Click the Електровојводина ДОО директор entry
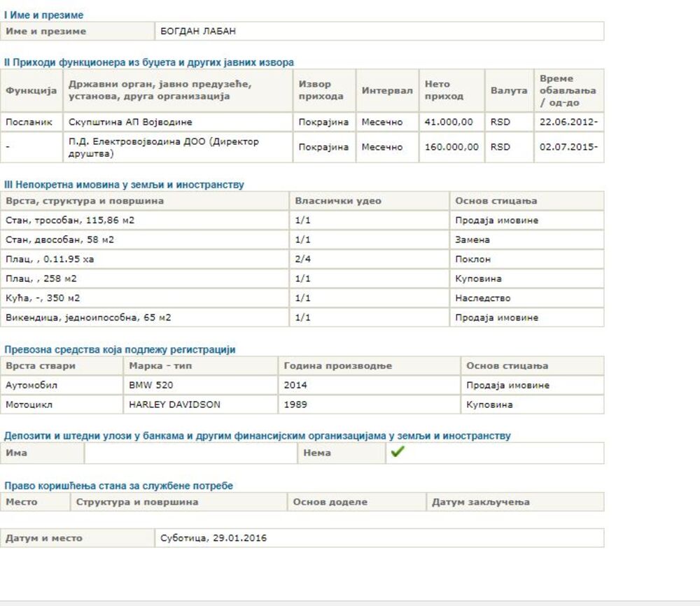This screenshot has width=700, height=606. [164, 147]
